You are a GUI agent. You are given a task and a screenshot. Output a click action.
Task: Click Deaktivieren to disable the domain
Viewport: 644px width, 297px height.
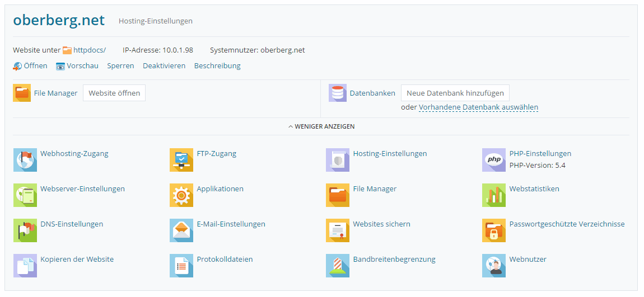pyautogui.click(x=164, y=65)
